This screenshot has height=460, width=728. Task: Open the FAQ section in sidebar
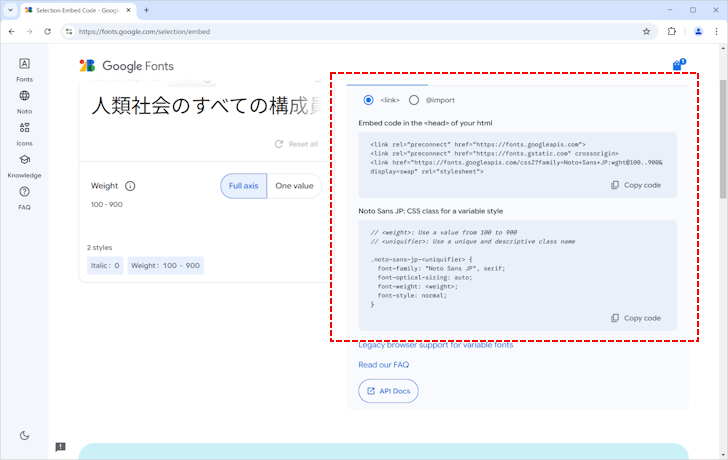[24, 198]
